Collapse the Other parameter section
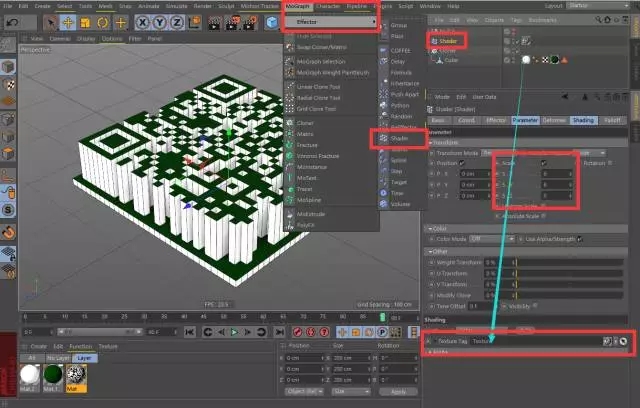This screenshot has height=408, width=640. [430, 252]
